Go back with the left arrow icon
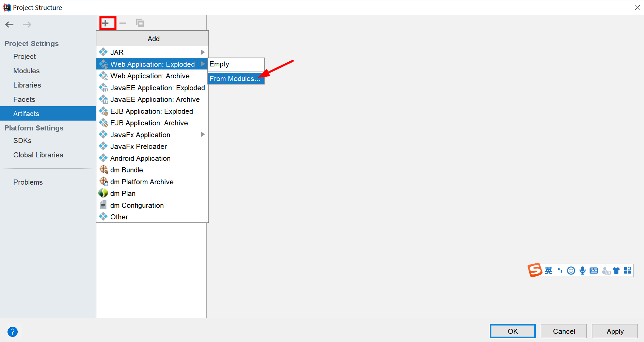Screen dimensions: 644x342 [10, 25]
